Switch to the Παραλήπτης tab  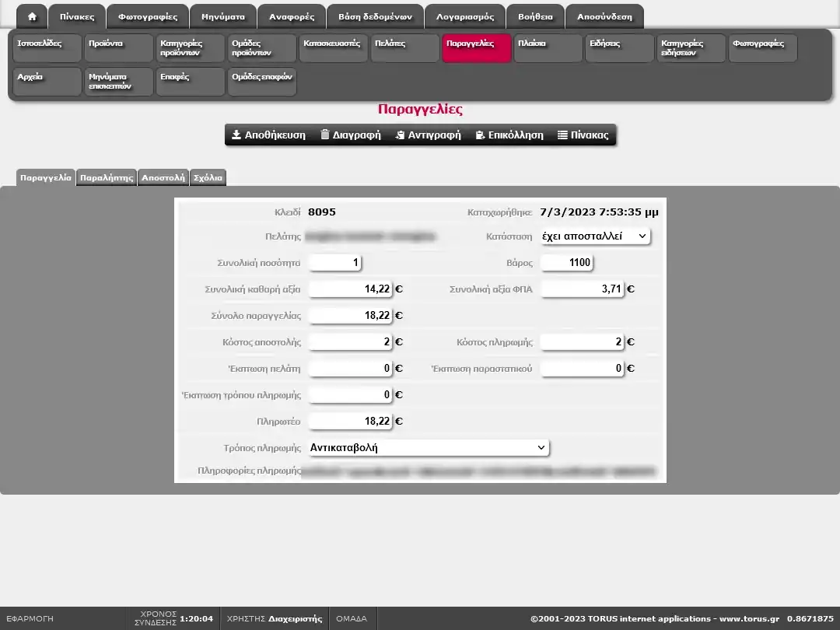pyautogui.click(x=107, y=177)
